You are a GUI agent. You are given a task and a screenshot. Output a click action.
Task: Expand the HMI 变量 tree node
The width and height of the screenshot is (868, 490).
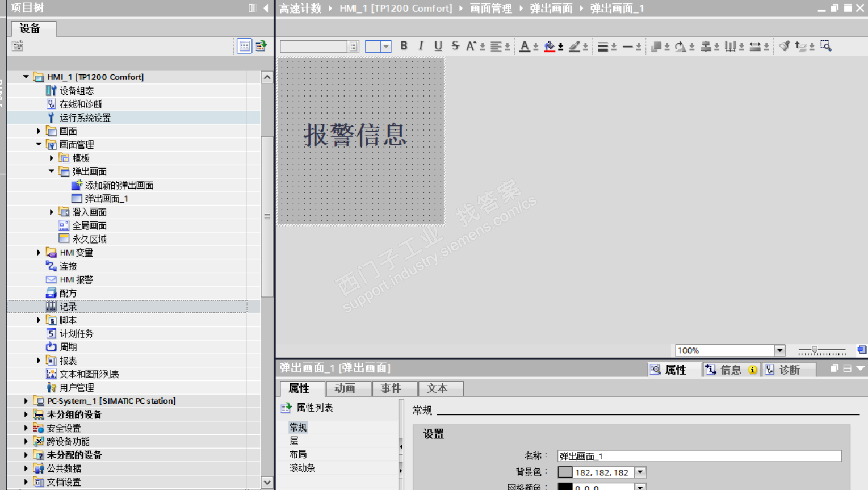(x=39, y=252)
